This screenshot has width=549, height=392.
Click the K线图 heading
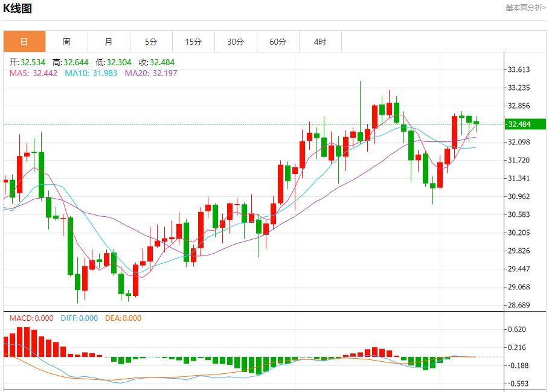tap(18, 8)
